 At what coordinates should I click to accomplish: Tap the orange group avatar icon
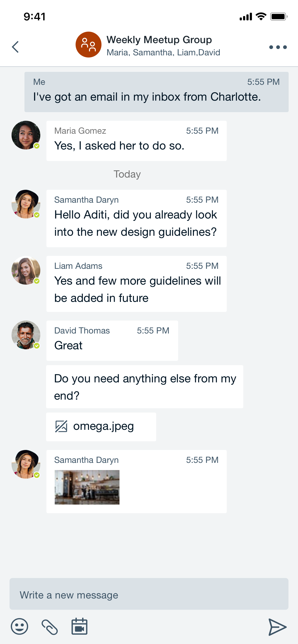coord(88,45)
